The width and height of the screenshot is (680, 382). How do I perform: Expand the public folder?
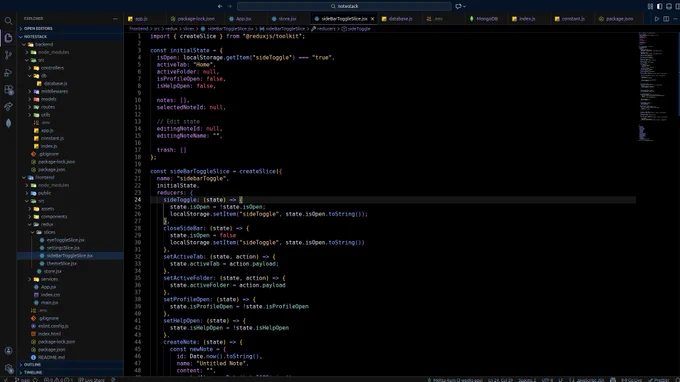[x=70, y=193]
